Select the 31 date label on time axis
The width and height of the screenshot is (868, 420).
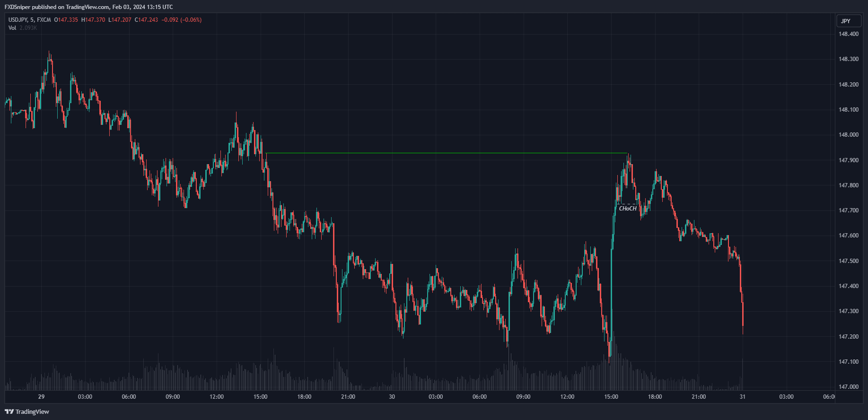pos(742,397)
